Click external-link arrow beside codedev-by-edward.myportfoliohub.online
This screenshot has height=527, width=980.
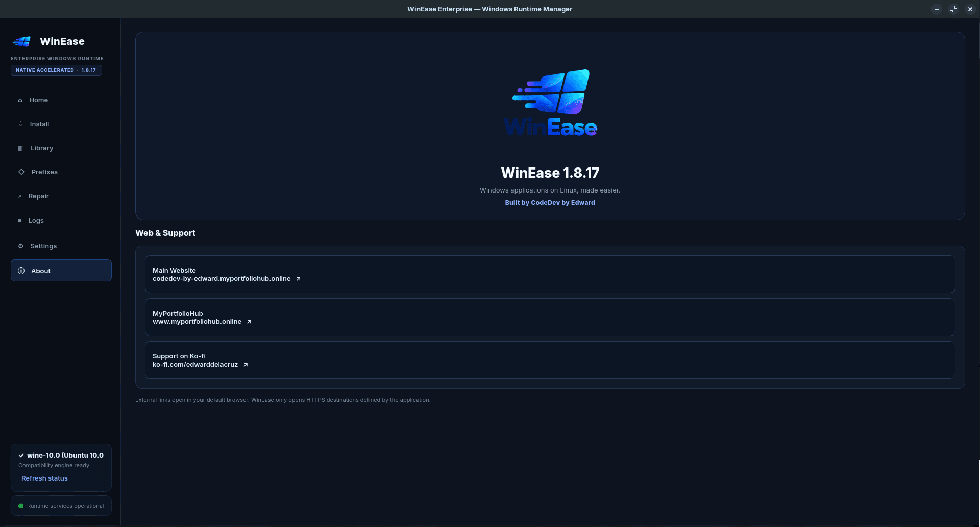[x=298, y=279]
